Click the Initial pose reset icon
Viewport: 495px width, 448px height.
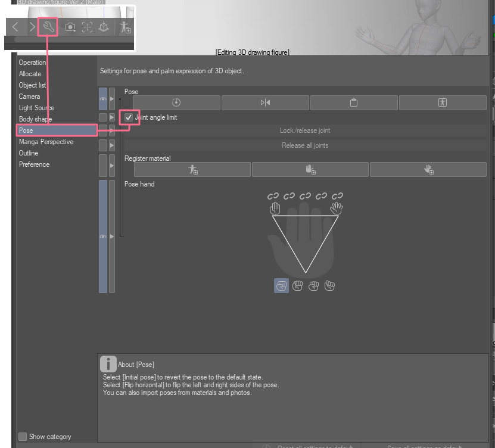[176, 102]
